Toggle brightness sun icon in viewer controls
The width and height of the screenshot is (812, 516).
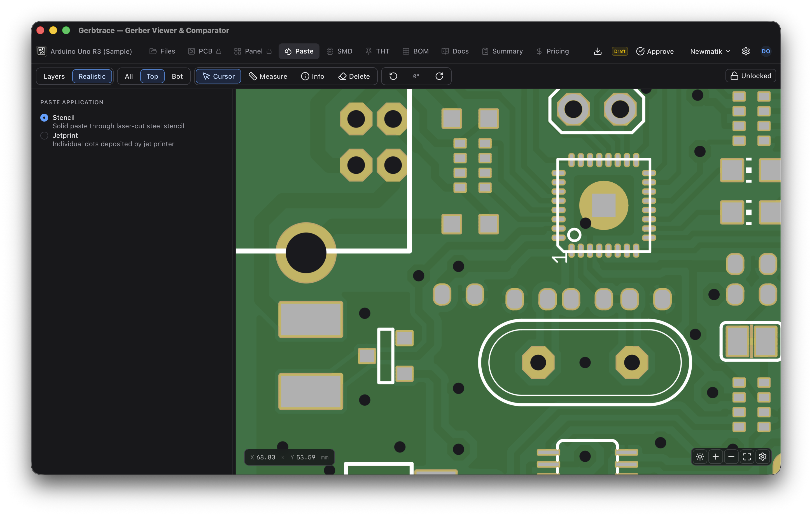pos(700,457)
